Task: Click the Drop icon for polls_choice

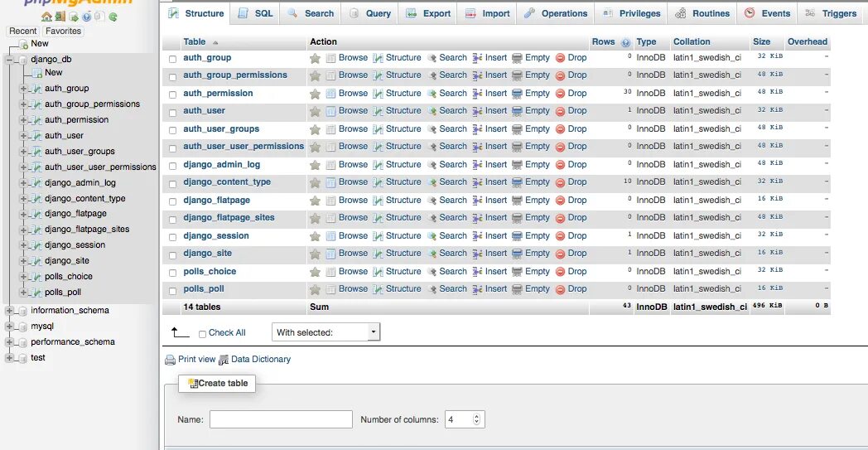Action: tap(560, 272)
